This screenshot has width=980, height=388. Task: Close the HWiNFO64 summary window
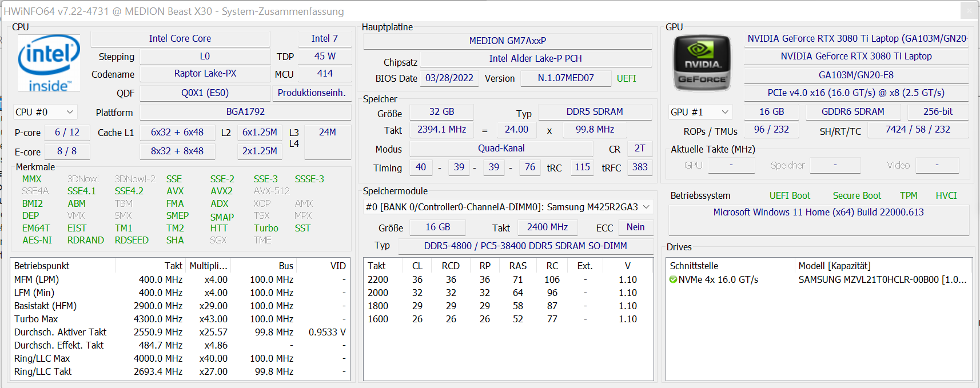[969, 10]
